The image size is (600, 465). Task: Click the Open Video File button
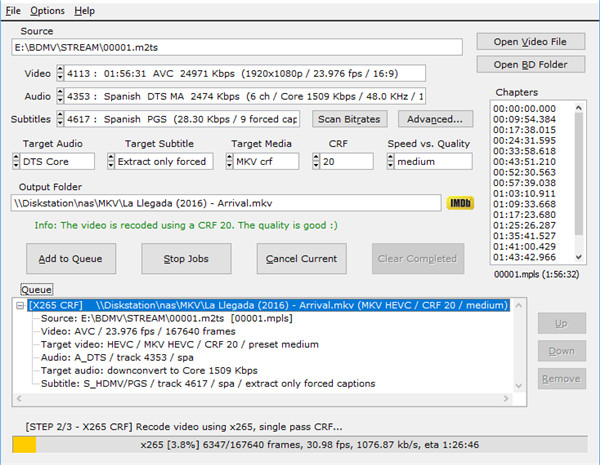pos(529,41)
